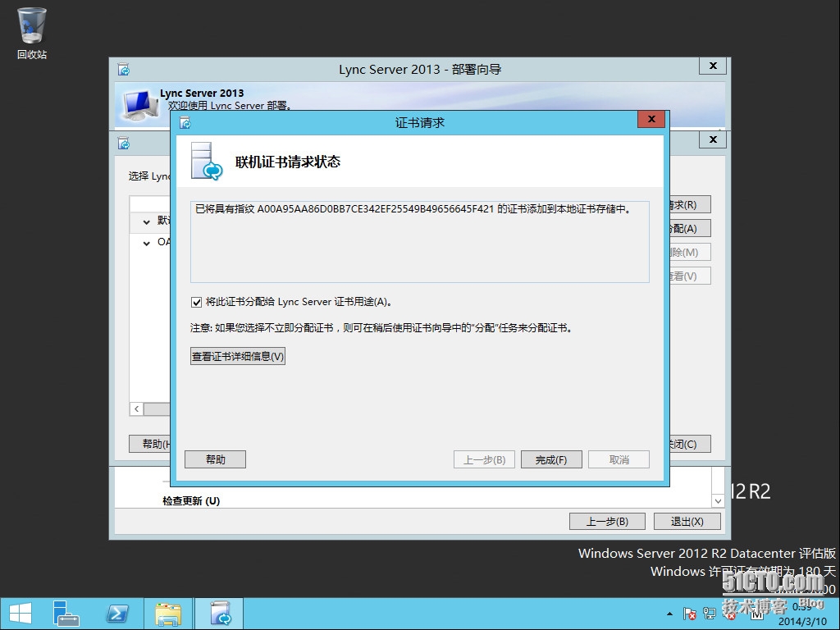Click the Finish (完成) button
This screenshot has height=630, width=840.
tap(551, 459)
